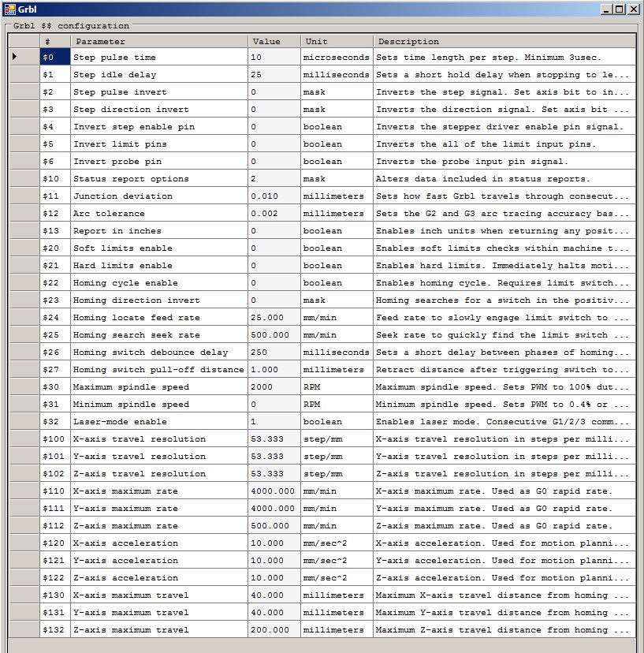Select row header of $132 row
This screenshot has height=653, width=644.
coord(24,630)
